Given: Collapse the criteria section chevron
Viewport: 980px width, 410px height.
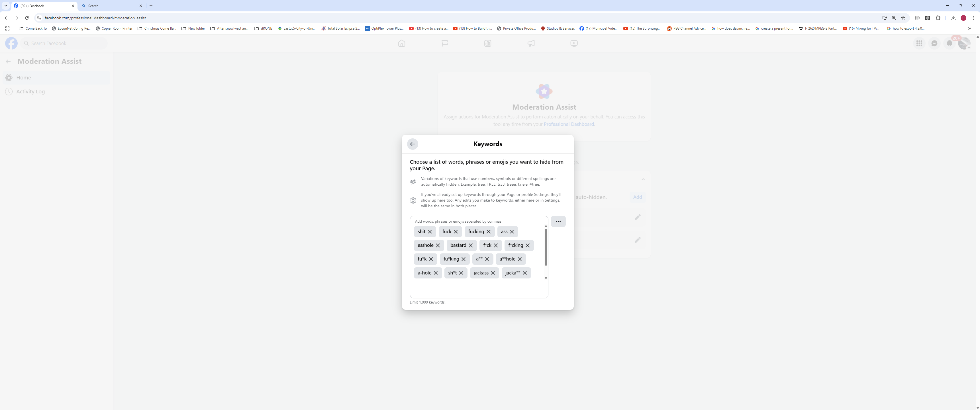Looking at the screenshot, I should 643,179.
